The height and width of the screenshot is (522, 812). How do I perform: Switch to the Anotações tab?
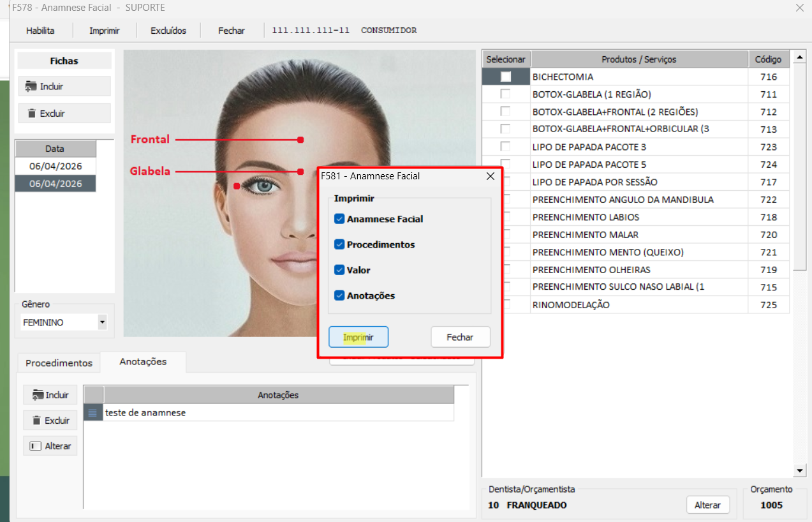point(143,361)
